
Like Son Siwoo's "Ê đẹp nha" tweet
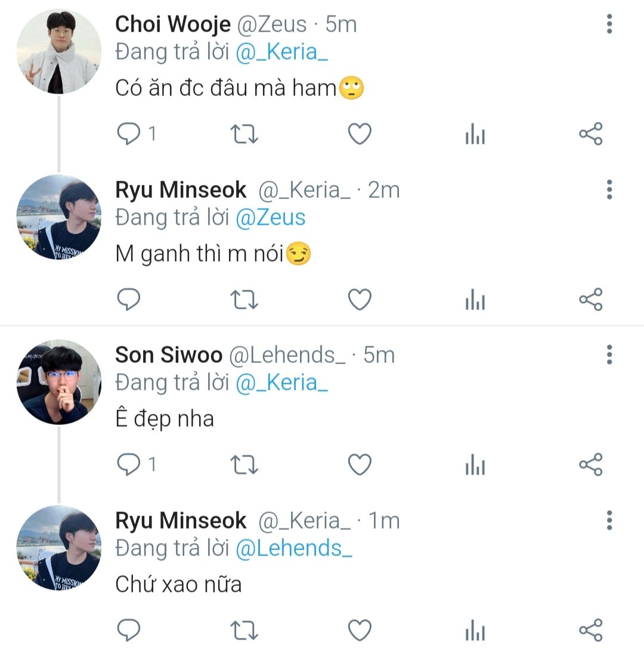(360, 465)
